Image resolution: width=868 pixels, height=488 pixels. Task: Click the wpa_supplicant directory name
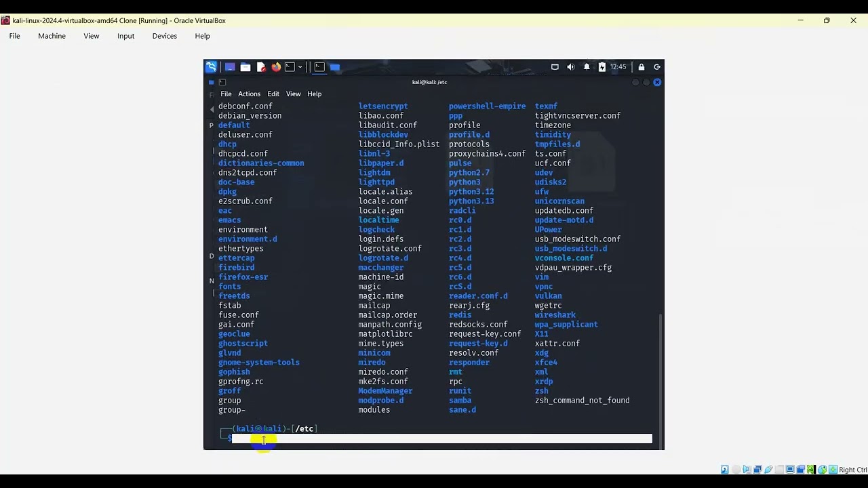[566, 325]
